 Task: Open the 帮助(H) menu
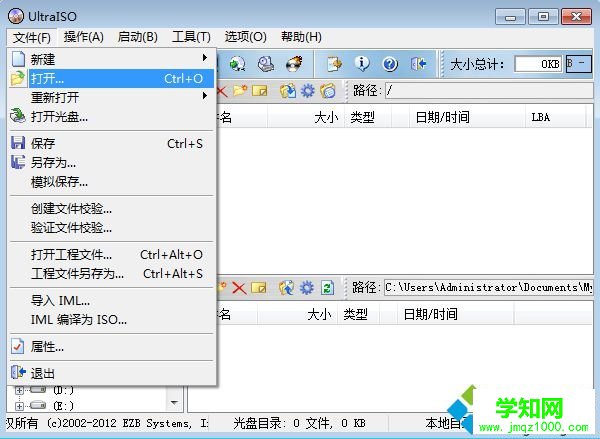pos(301,37)
